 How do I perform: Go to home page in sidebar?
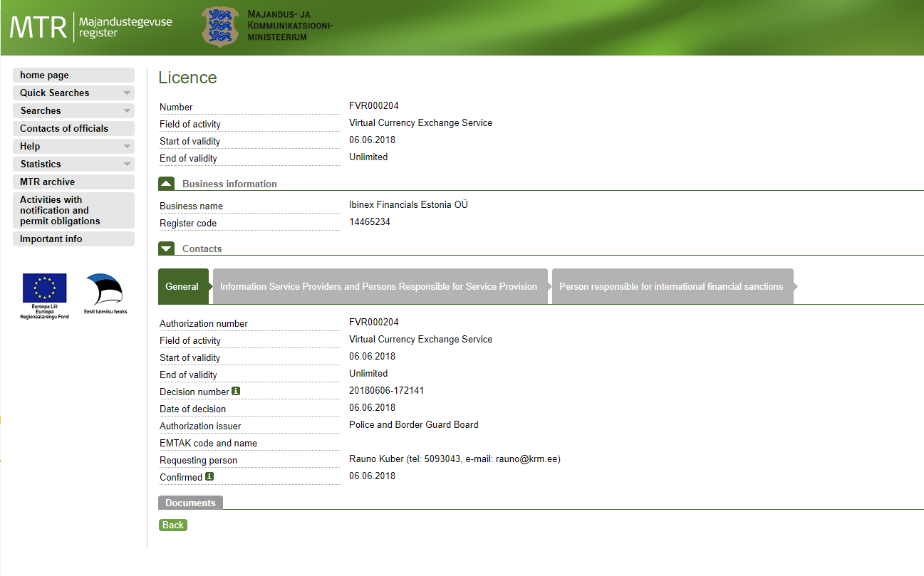pos(73,75)
